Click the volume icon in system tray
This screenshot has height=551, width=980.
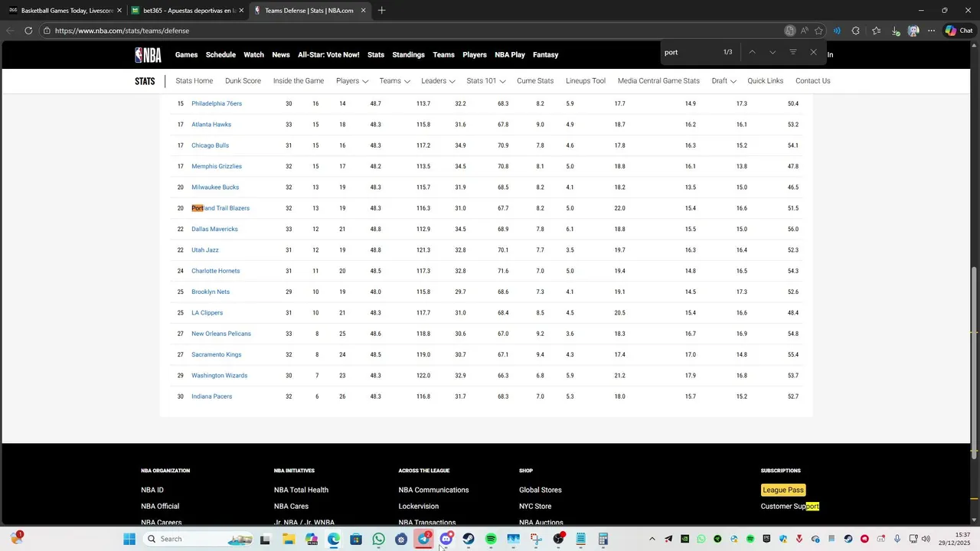(x=926, y=539)
